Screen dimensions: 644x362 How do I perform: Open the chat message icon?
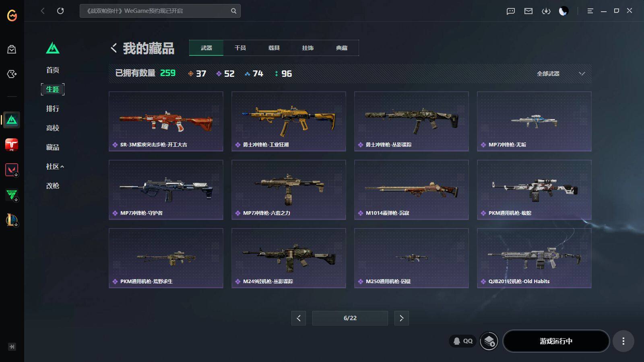511,11
